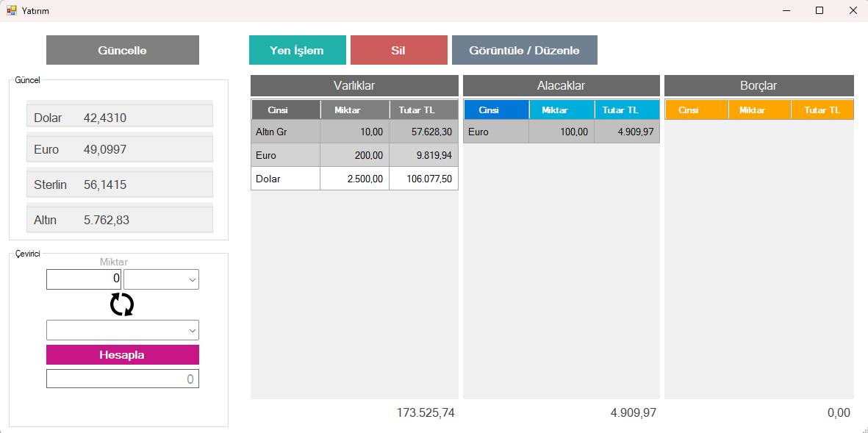Select the Dolar row in Varlıklar table

pos(285,179)
